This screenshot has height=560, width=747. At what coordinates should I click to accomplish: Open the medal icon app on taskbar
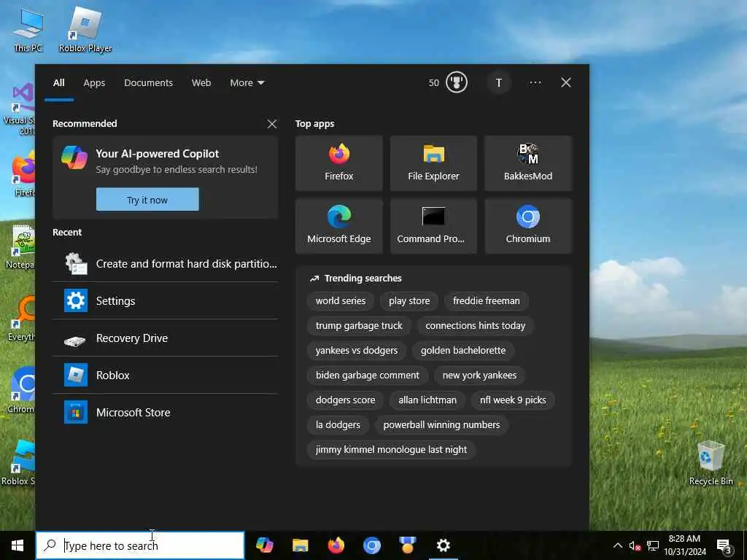tap(407, 545)
